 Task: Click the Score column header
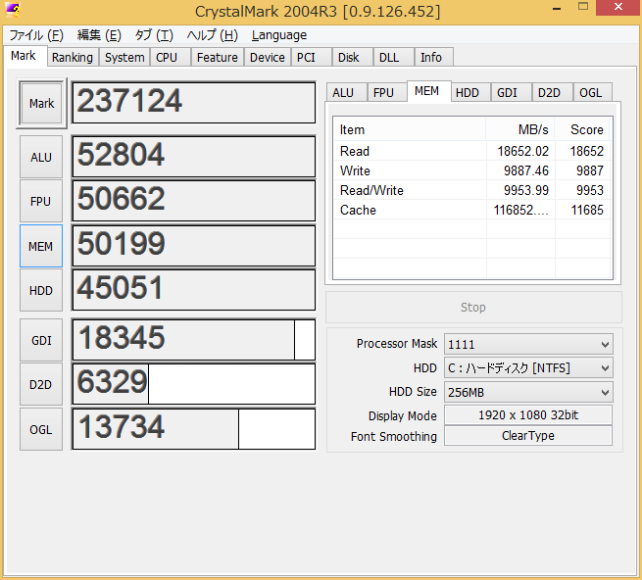pyautogui.click(x=586, y=129)
